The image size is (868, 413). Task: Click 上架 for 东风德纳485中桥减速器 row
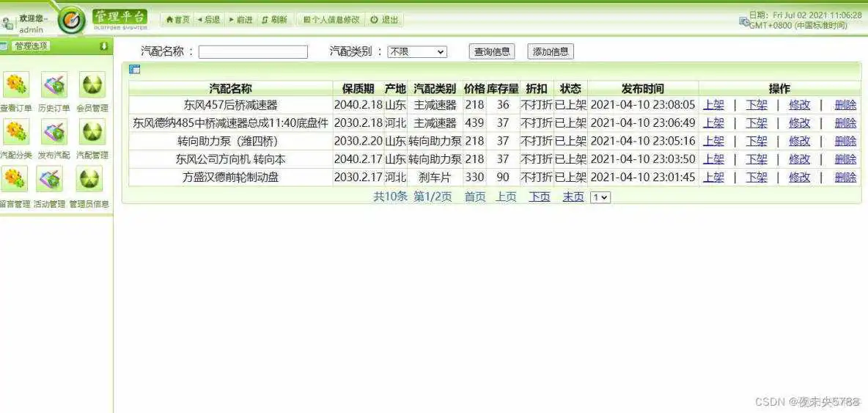coord(713,123)
